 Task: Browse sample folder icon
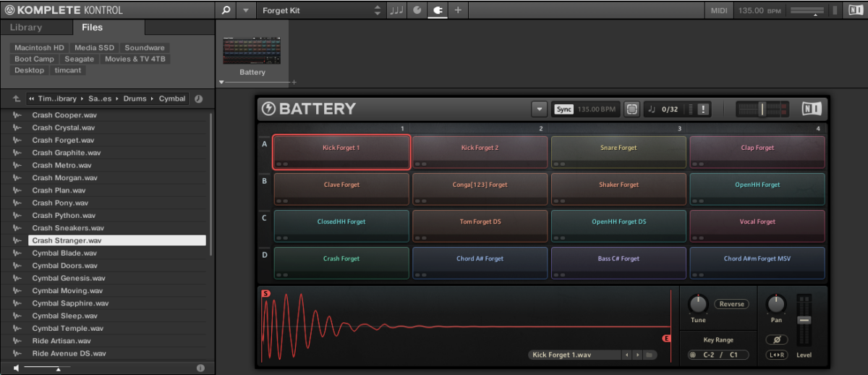point(650,355)
